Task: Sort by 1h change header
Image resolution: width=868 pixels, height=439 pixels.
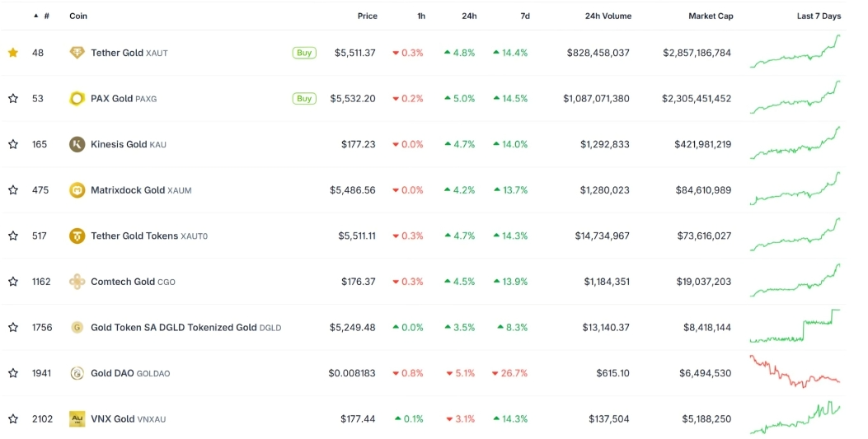Action: (x=421, y=16)
